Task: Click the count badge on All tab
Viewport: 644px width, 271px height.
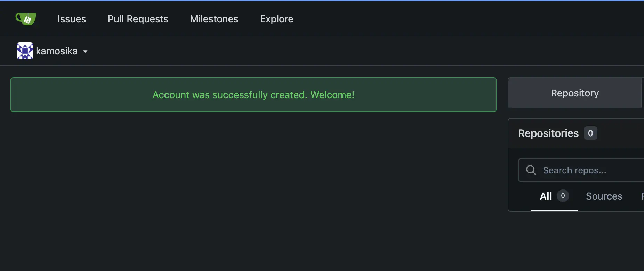Action: tap(563, 196)
